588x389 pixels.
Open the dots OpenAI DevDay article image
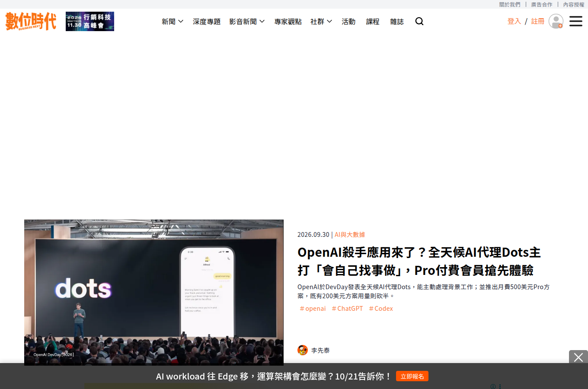[154, 292]
